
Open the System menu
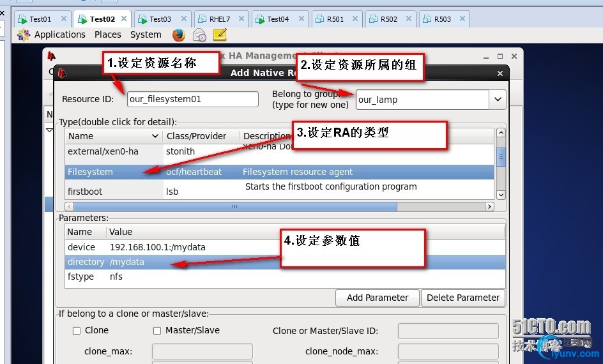click(146, 34)
